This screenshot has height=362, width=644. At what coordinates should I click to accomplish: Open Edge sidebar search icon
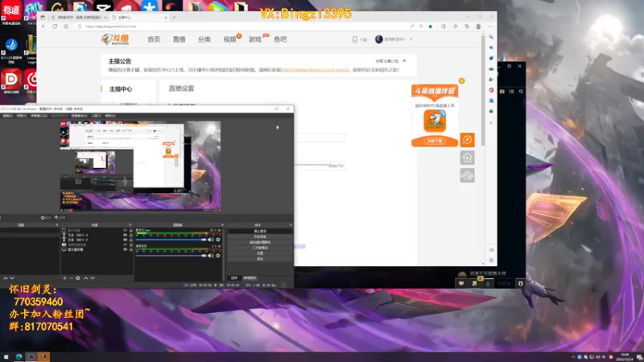pyautogui.click(x=491, y=37)
